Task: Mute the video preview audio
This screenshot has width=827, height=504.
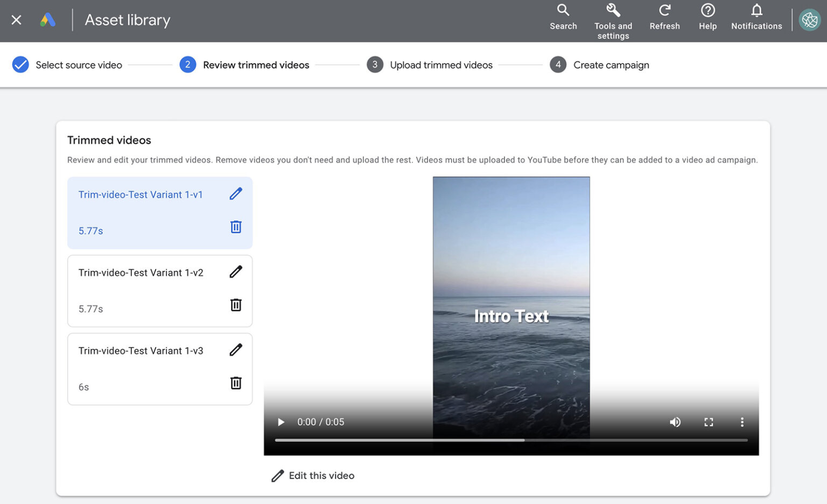Action: [675, 422]
